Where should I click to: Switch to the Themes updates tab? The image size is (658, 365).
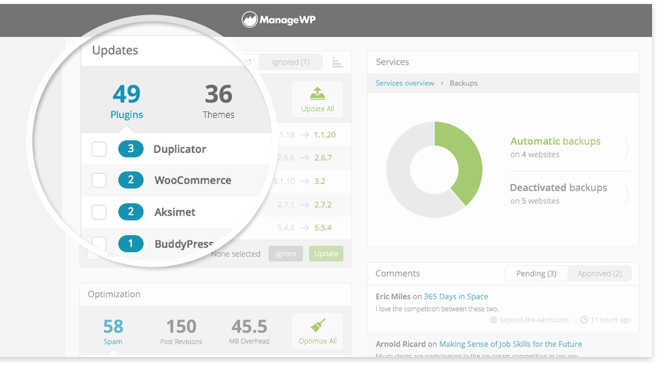pos(218,101)
